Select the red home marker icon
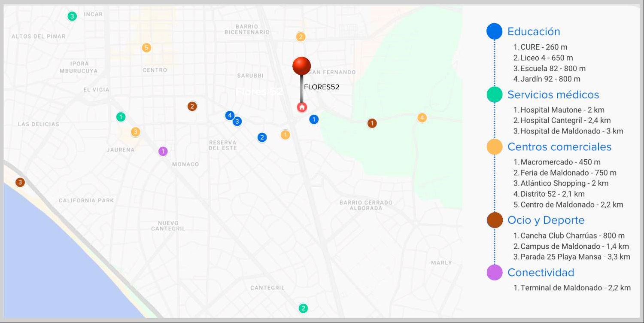The width and height of the screenshot is (644, 323). click(x=302, y=107)
